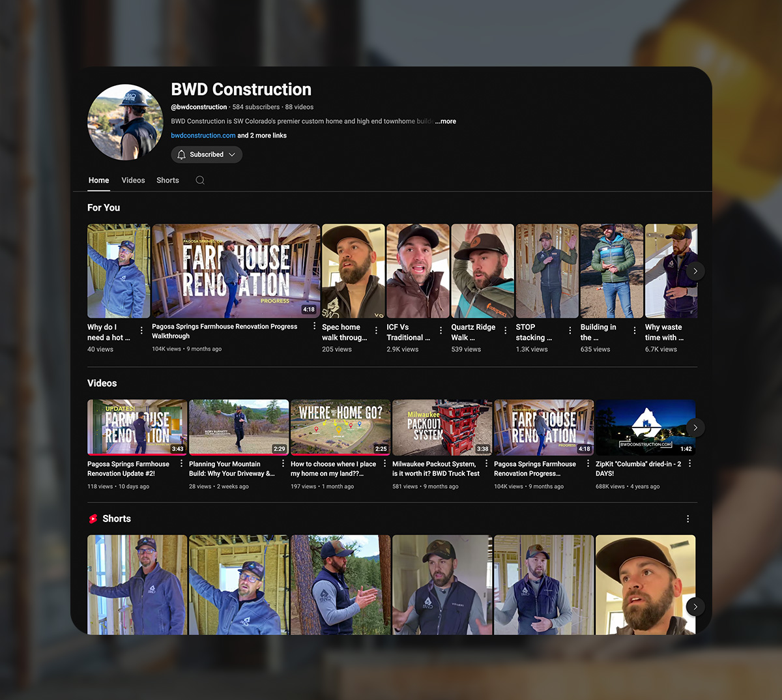Image resolution: width=782 pixels, height=700 pixels.
Task: Play the 'Where Home Go?' video thumbnail
Action: click(340, 427)
